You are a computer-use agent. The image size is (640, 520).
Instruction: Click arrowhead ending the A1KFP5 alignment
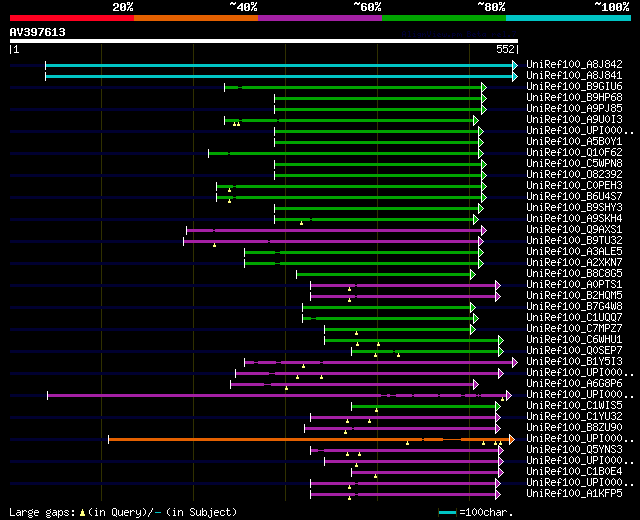[x=498, y=495]
